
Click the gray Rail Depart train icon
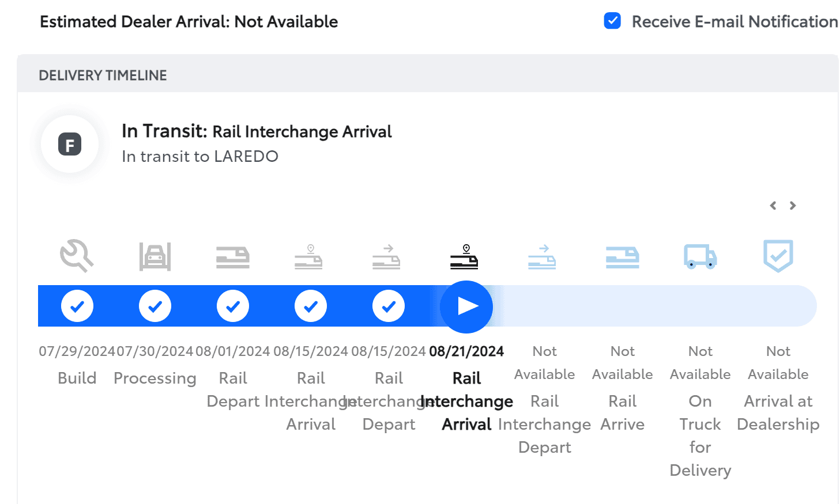point(233,257)
